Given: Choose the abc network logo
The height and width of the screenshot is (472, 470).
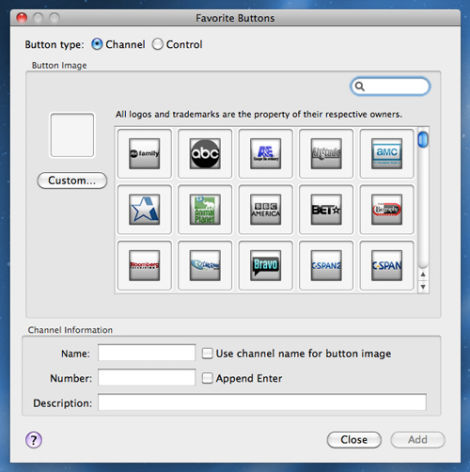Looking at the screenshot, I should click(x=205, y=154).
